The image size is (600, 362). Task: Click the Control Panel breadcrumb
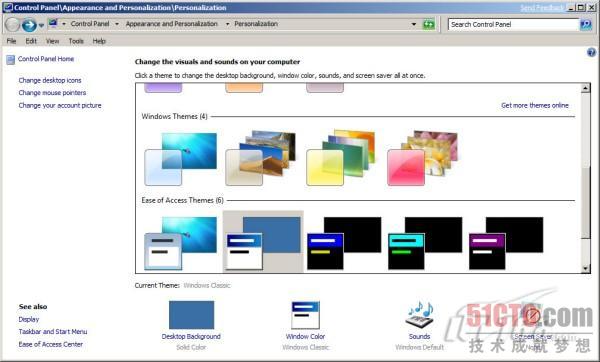[x=90, y=24]
